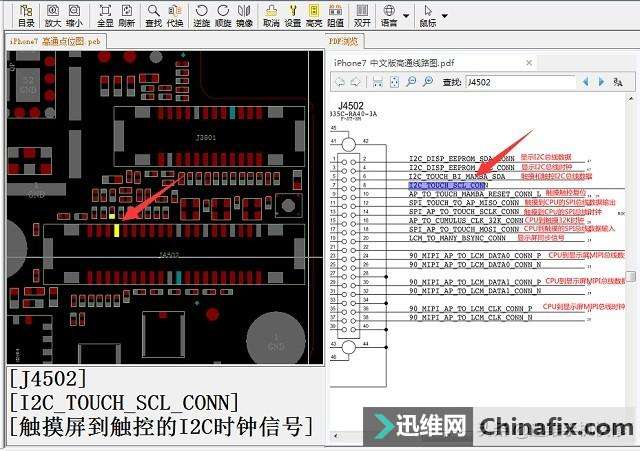
Task: Expand the 鼠标 mouse mode dropdown arrow
Action: click(445, 16)
